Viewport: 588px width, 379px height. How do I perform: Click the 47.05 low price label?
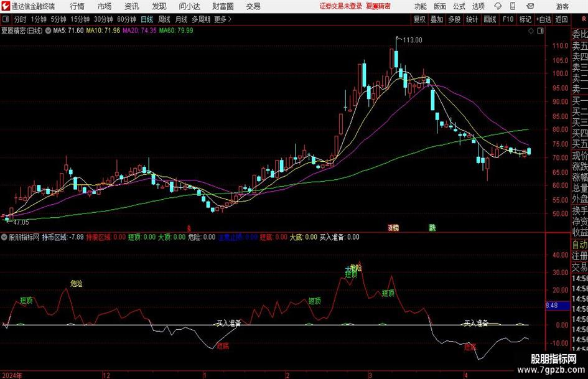(21, 222)
